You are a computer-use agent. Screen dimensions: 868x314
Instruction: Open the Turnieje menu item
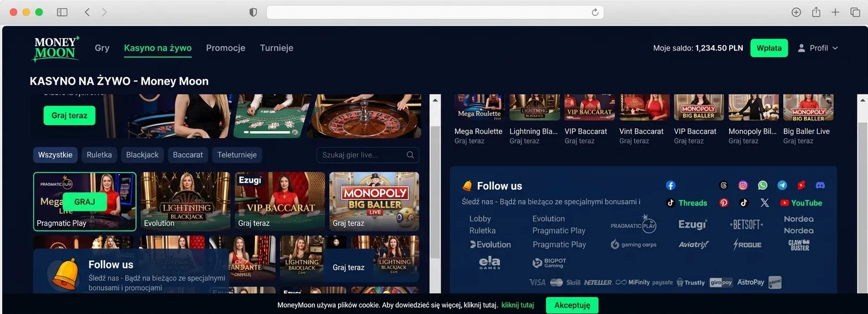point(277,48)
